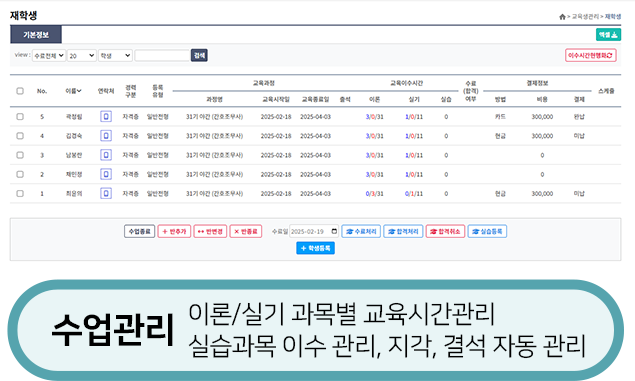Click 재학생 in the breadcrumb
The height and width of the screenshot is (381, 635).
point(613,17)
